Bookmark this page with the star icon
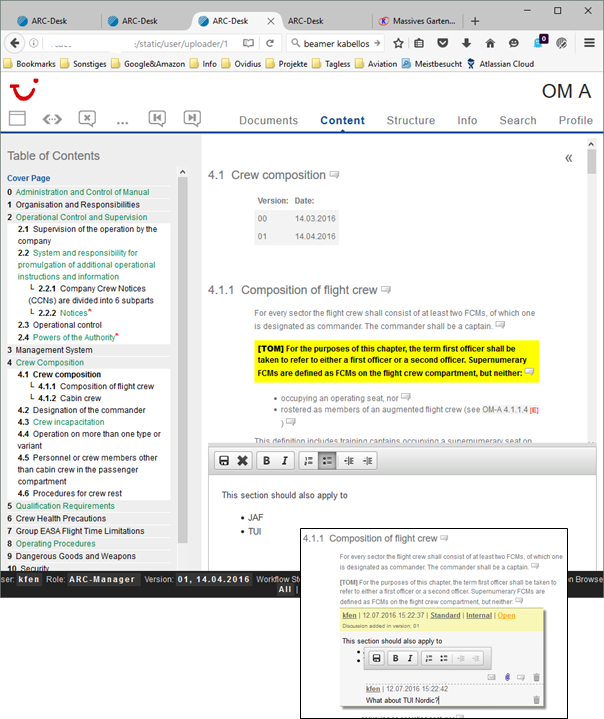The width and height of the screenshot is (604, 719). tap(398, 43)
